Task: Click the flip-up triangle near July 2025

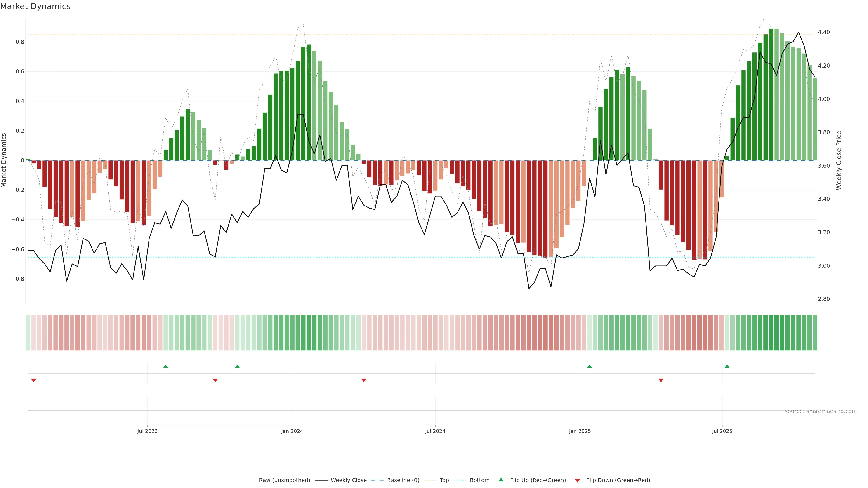Action: pos(727,366)
